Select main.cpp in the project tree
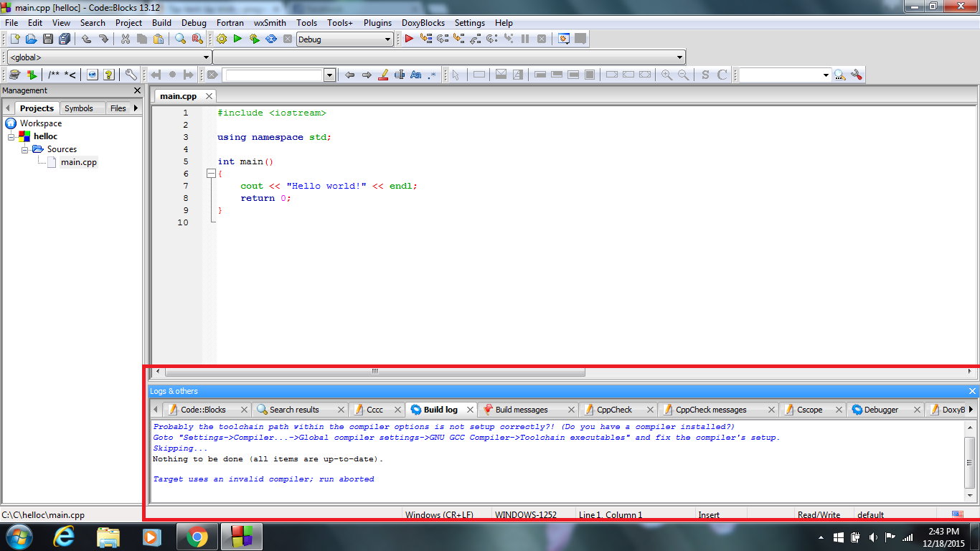The width and height of the screenshot is (980, 551). click(78, 162)
